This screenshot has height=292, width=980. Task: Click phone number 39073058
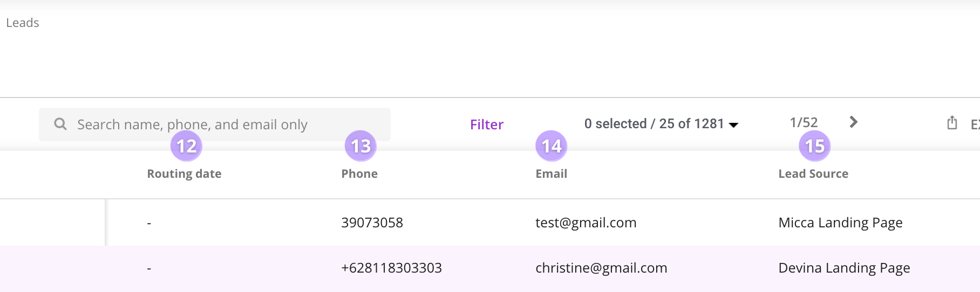tap(372, 223)
